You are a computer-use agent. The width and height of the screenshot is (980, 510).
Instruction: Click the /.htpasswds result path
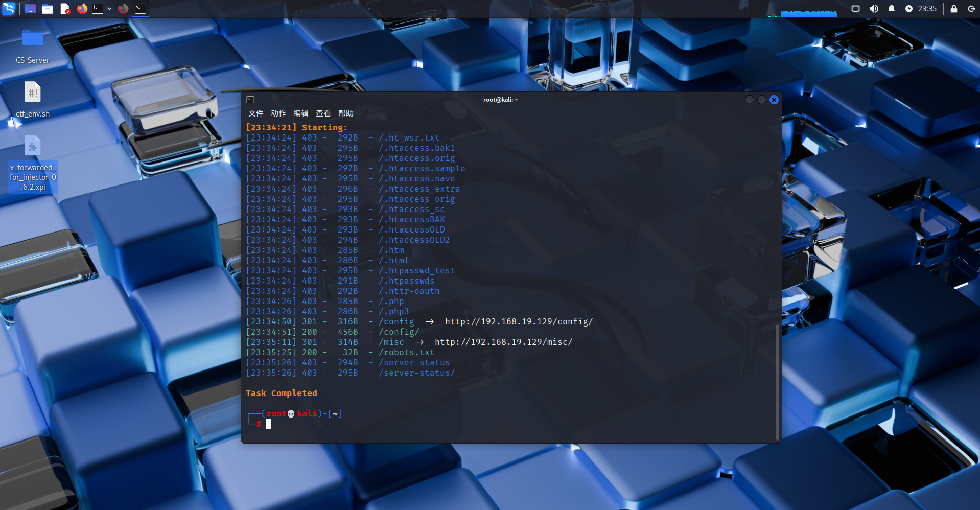(406, 281)
